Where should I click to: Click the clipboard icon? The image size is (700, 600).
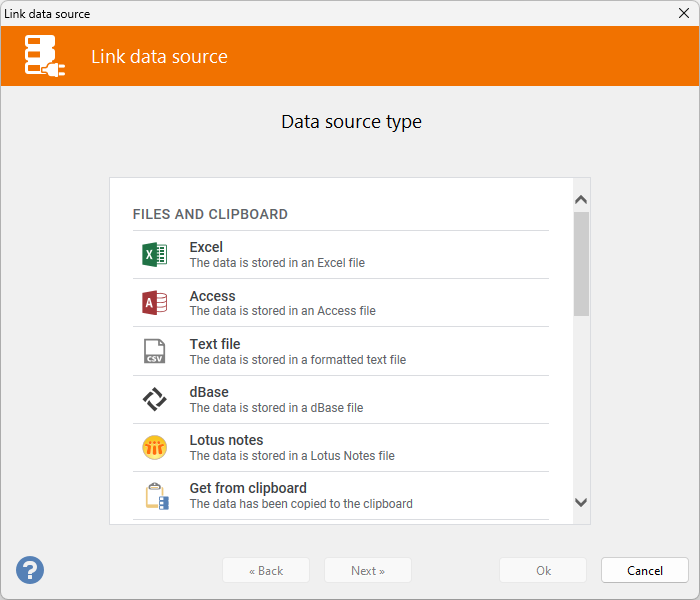156,496
